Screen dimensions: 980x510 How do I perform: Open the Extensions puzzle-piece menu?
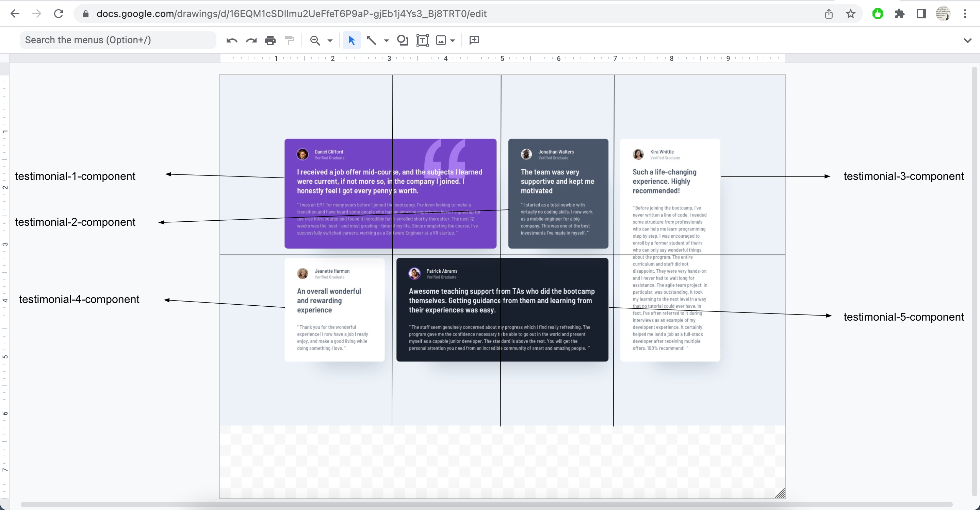[899, 14]
